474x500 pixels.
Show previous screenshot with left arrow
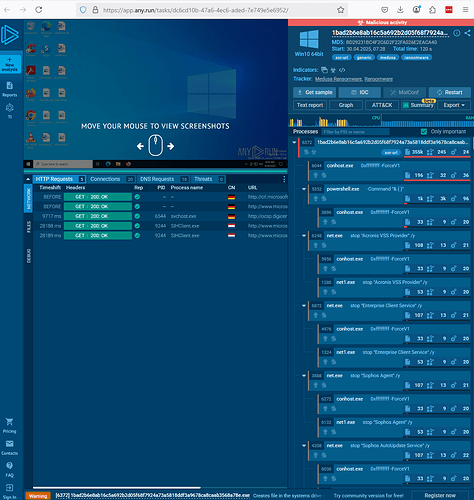tap(140, 146)
